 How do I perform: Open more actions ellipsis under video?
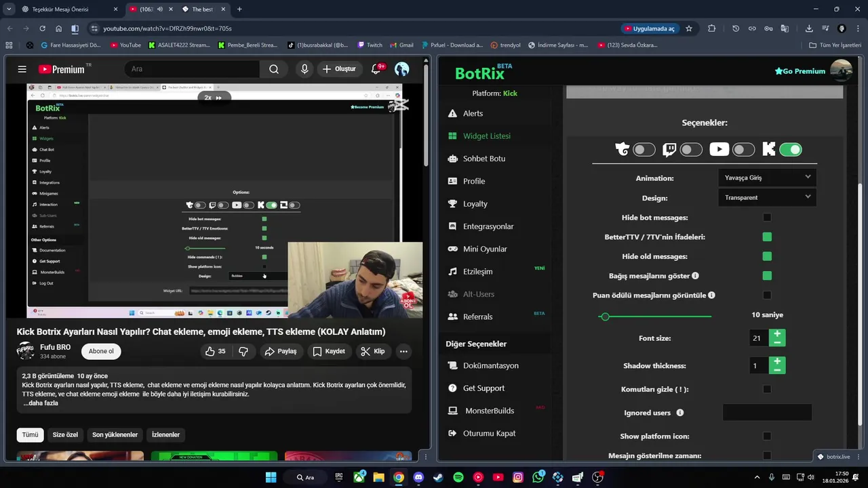coord(403,351)
